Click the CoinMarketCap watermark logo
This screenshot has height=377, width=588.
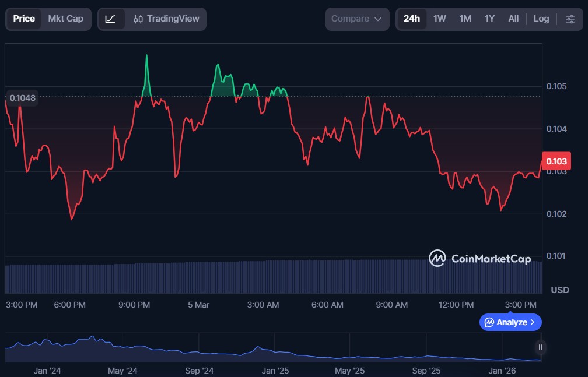point(480,258)
